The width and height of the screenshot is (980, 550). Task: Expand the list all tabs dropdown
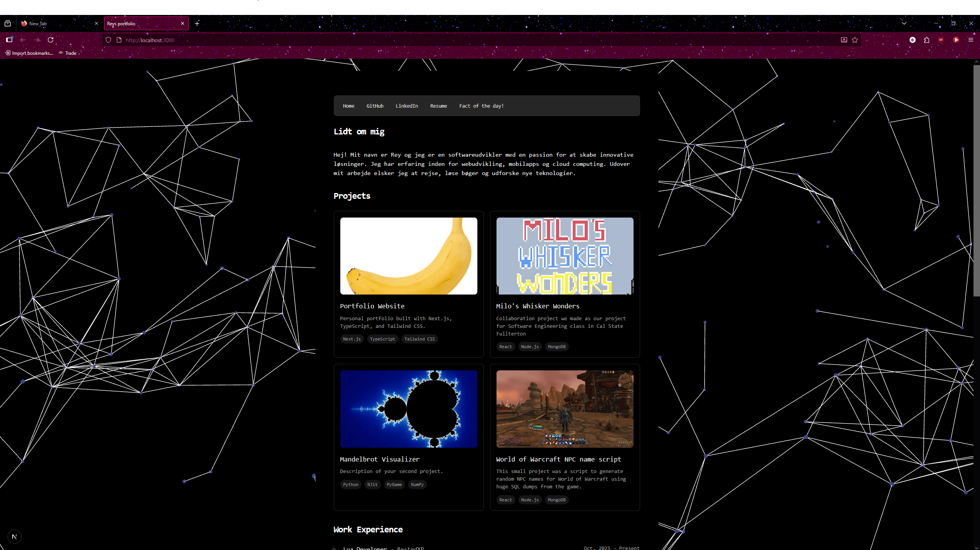click(904, 23)
